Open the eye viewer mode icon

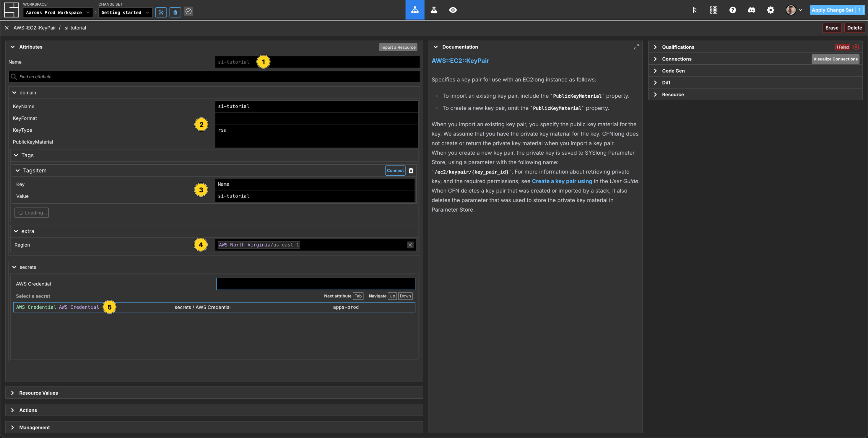(453, 10)
